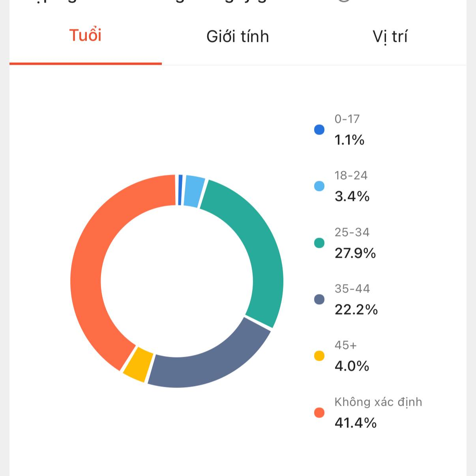The height and width of the screenshot is (476, 476).
Task: Select the Vị trí tab
Action: [x=390, y=36]
